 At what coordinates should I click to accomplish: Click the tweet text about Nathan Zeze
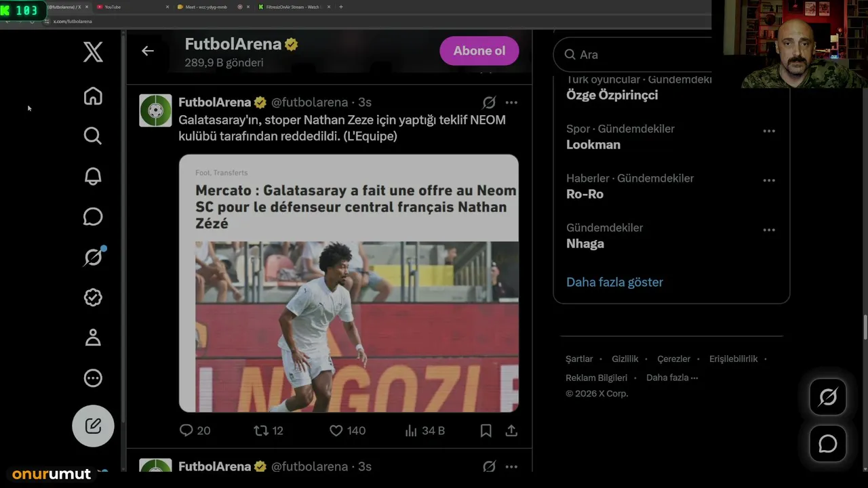pyautogui.click(x=342, y=128)
